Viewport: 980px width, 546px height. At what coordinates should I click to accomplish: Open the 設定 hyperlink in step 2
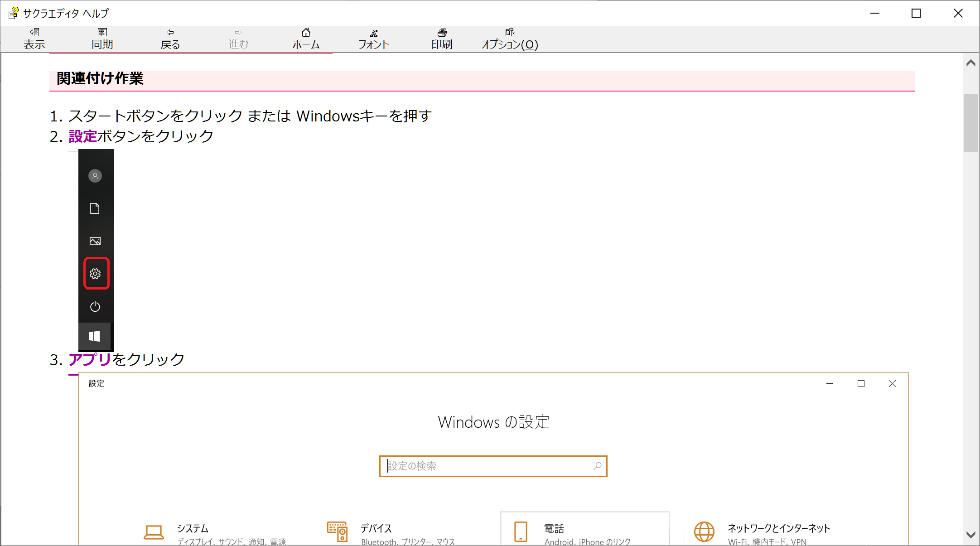83,136
